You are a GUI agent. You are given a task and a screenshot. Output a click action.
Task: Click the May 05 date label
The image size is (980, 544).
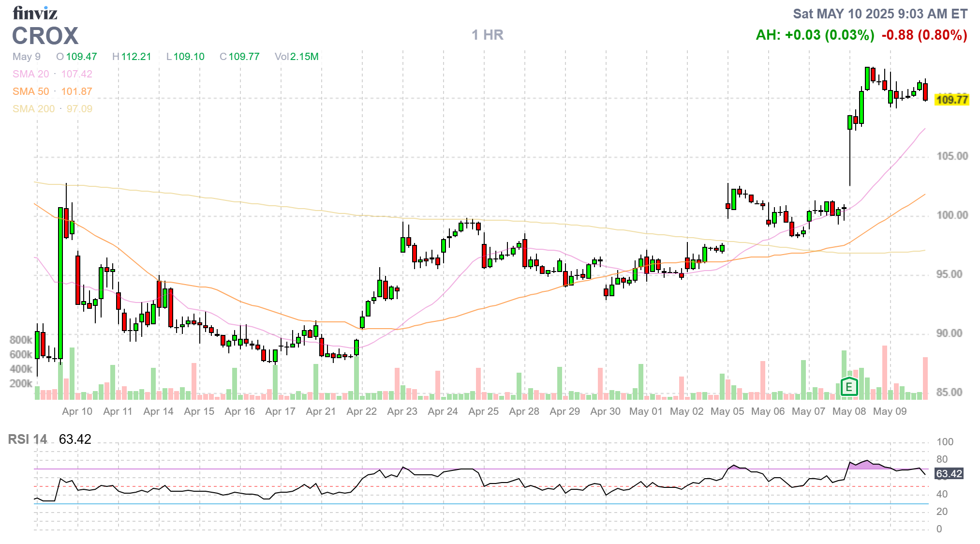pyautogui.click(x=727, y=411)
